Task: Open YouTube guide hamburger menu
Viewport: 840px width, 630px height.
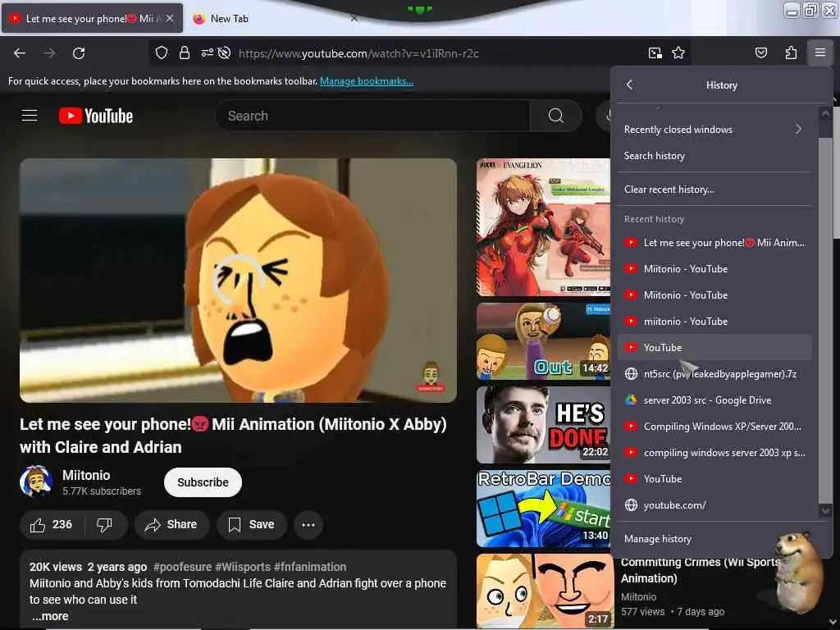Action: (x=30, y=115)
